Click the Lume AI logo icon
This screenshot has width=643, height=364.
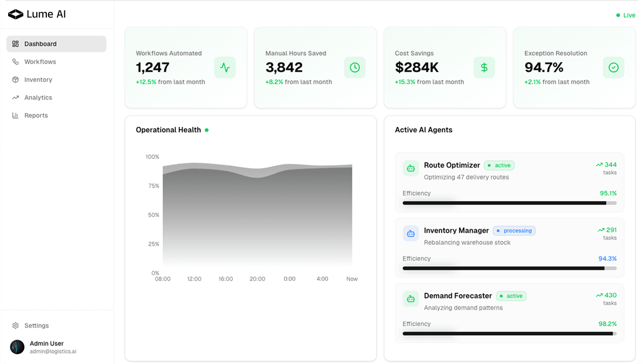tap(15, 14)
